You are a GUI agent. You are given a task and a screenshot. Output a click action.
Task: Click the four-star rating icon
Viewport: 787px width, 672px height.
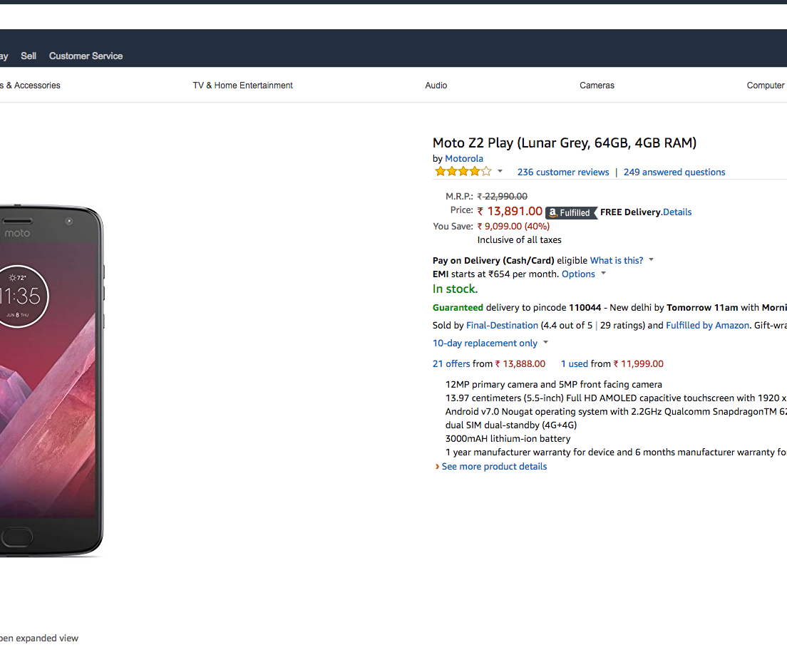tap(463, 172)
